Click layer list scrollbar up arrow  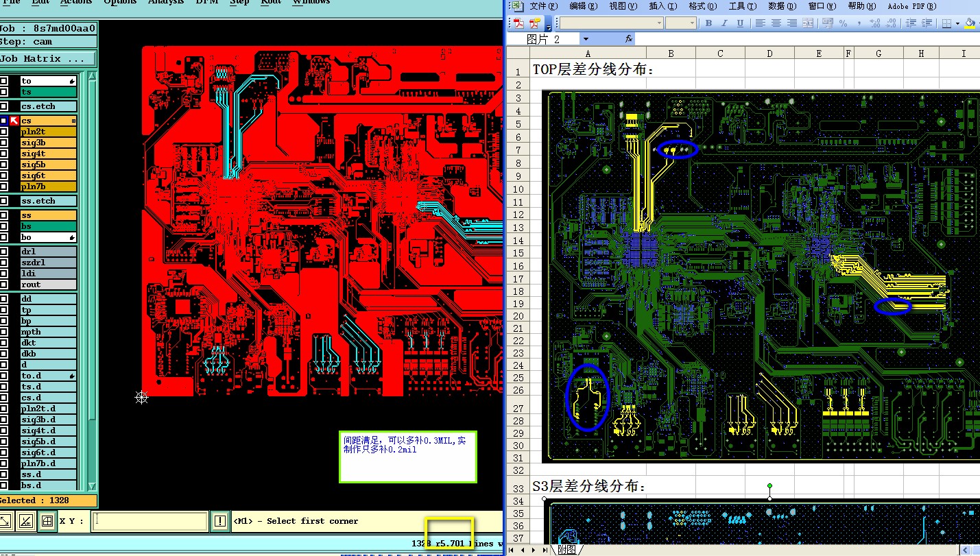coord(92,75)
